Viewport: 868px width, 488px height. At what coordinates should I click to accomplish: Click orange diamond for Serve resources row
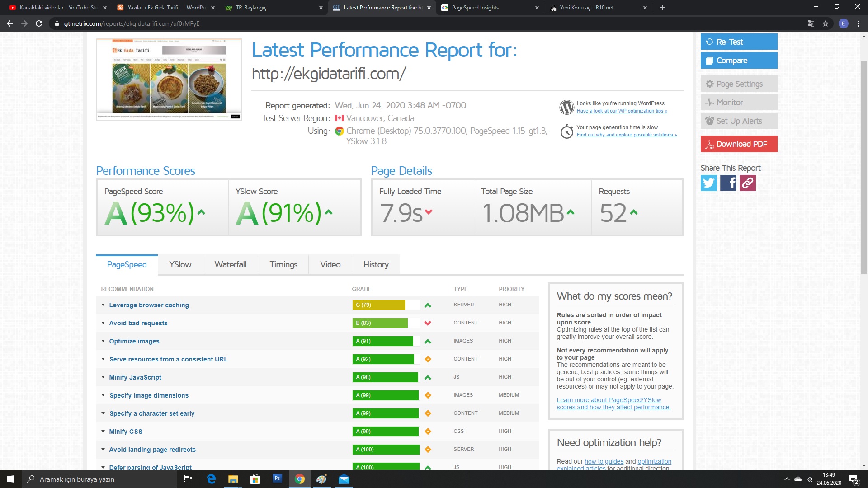(428, 359)
